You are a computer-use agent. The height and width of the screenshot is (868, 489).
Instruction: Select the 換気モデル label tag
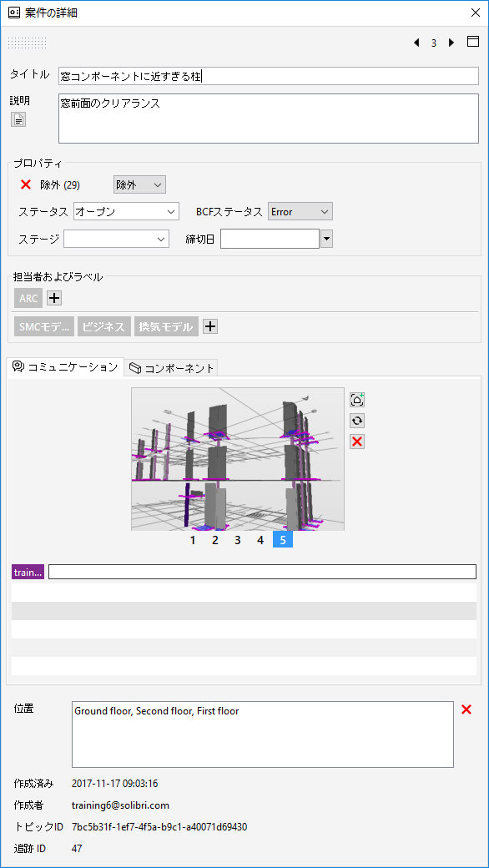(167, 326)
